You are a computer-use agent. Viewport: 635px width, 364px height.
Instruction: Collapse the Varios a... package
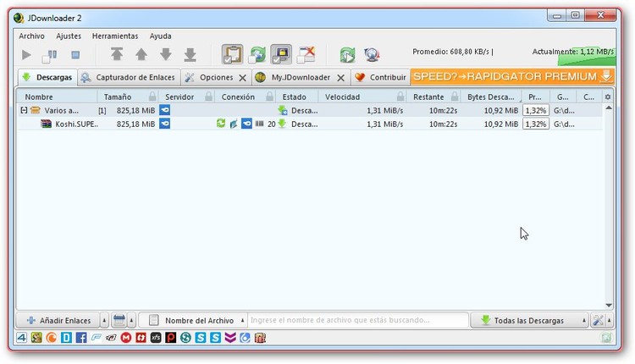pyautogui.click(x=24, y=110)
